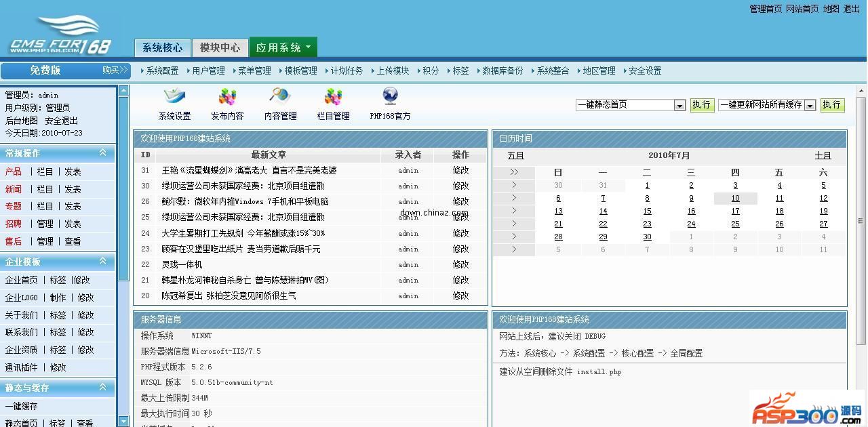Click 产品 in 常规操作
The image size is (868, 427).
tap(14, 171)
